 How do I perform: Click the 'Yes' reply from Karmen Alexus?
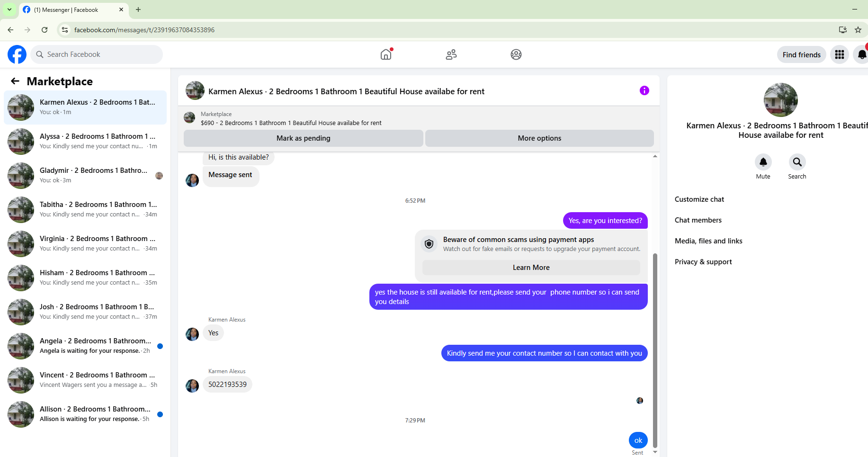click(x=214, y=333)
